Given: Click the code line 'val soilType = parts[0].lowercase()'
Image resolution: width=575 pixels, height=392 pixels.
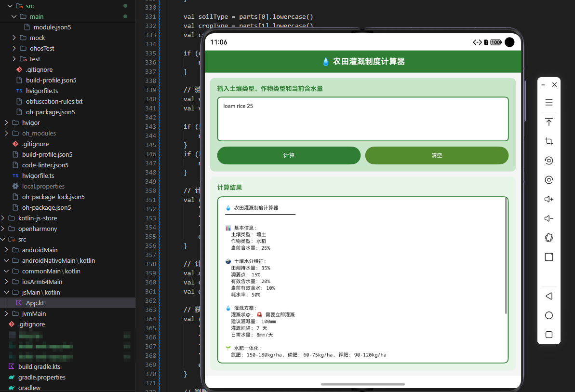Looking at the screenshot, I should tap(248, 16).
